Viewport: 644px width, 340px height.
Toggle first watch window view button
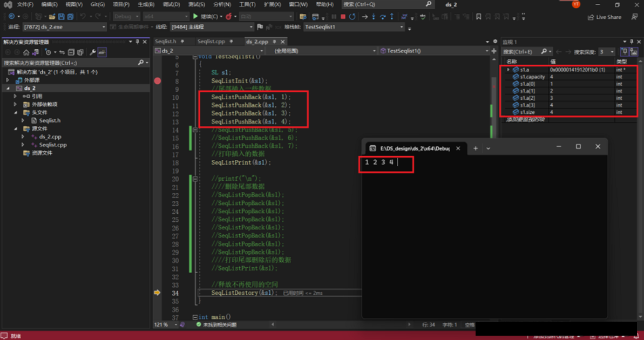pyautogui.click(x=624, y=52)
